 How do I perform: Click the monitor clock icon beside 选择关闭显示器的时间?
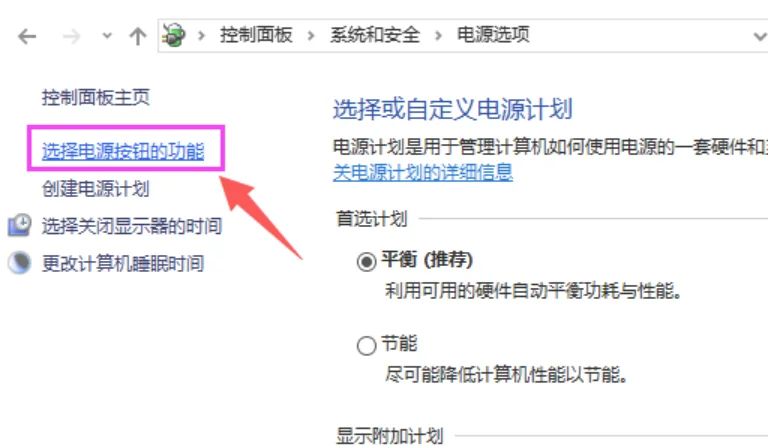click(19, 225)
